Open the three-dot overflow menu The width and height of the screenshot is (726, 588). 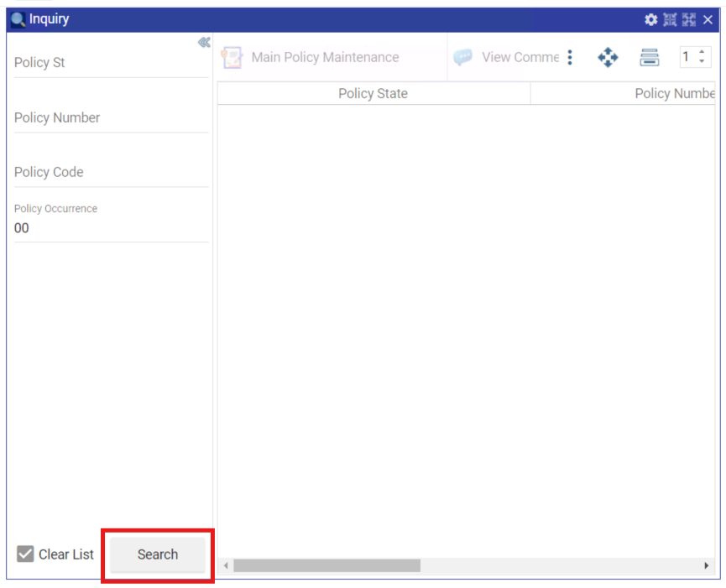coord(570,57)
